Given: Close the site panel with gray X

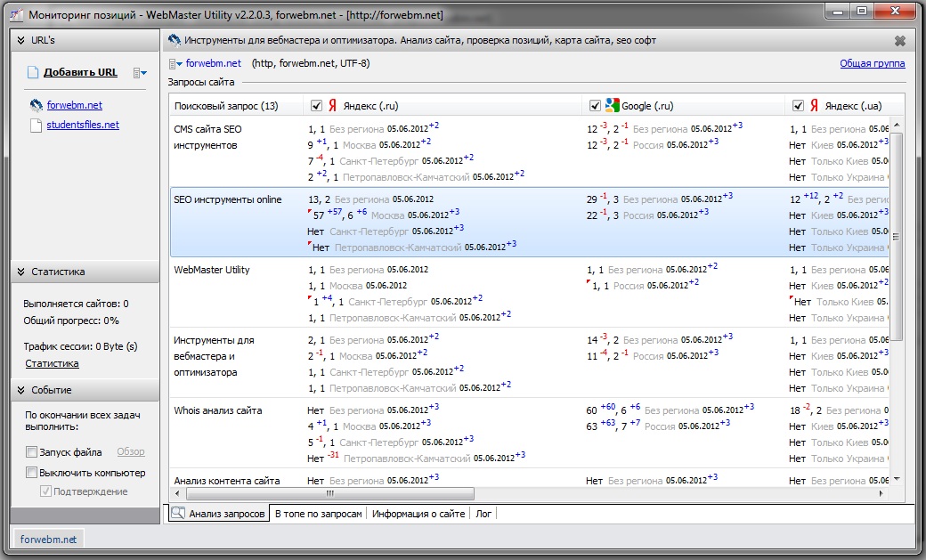Looking at the screenshot, I should click(x=899, y=41).
